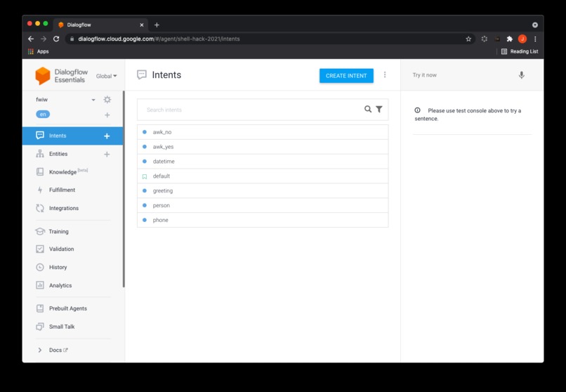Focus the Try it now input

462,75
